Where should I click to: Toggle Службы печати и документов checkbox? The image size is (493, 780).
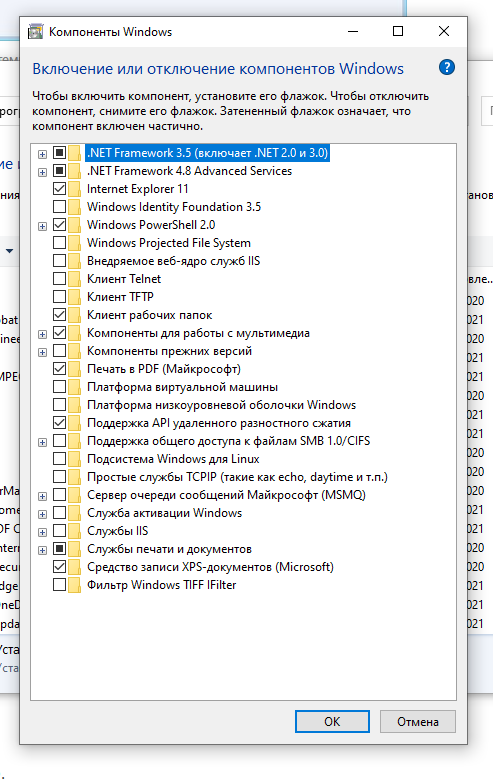click(x=59, y=549)
